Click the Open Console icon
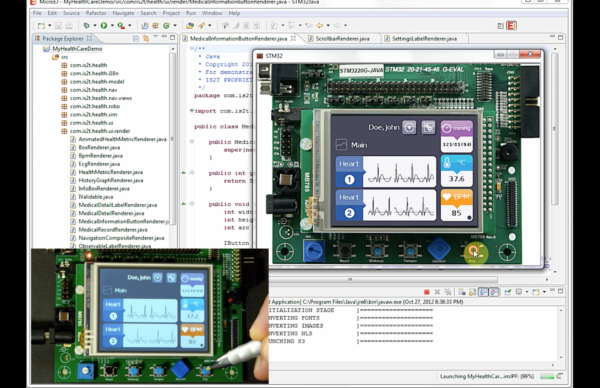Image resolution: width=600 pixels, height=388 pixels. [536, 292]
